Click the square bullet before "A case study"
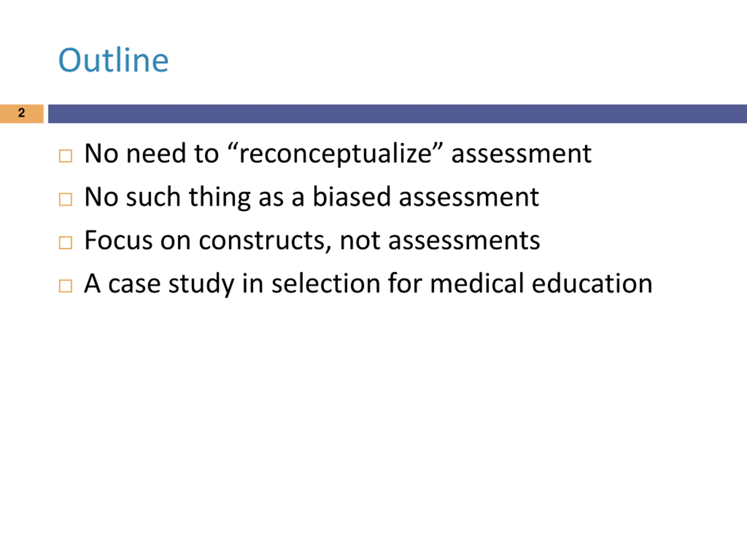Image resolution: width=747 pixels, height=560 pixels. pos(65,286)
